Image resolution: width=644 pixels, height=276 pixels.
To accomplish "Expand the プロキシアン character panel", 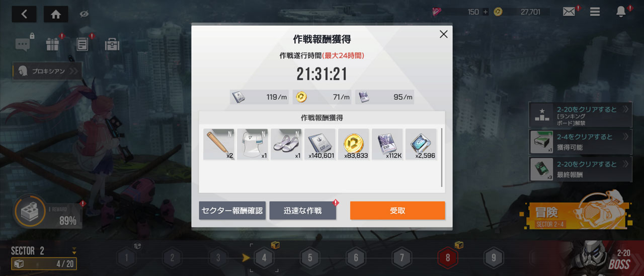I will (46, 71).
